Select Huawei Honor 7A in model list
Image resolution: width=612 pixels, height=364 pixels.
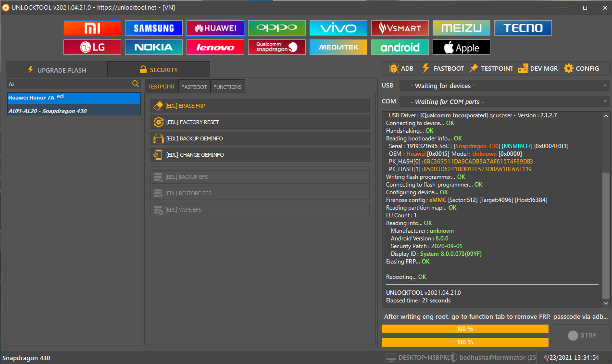click(74, 98)
